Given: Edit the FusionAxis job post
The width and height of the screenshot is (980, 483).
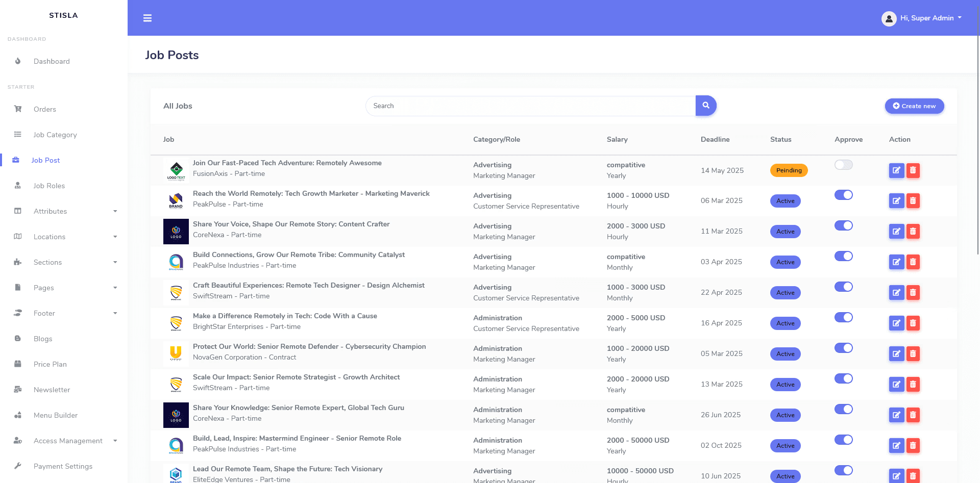Looking at the screenshot, I should pyautogui.click(x=896, y=170).
